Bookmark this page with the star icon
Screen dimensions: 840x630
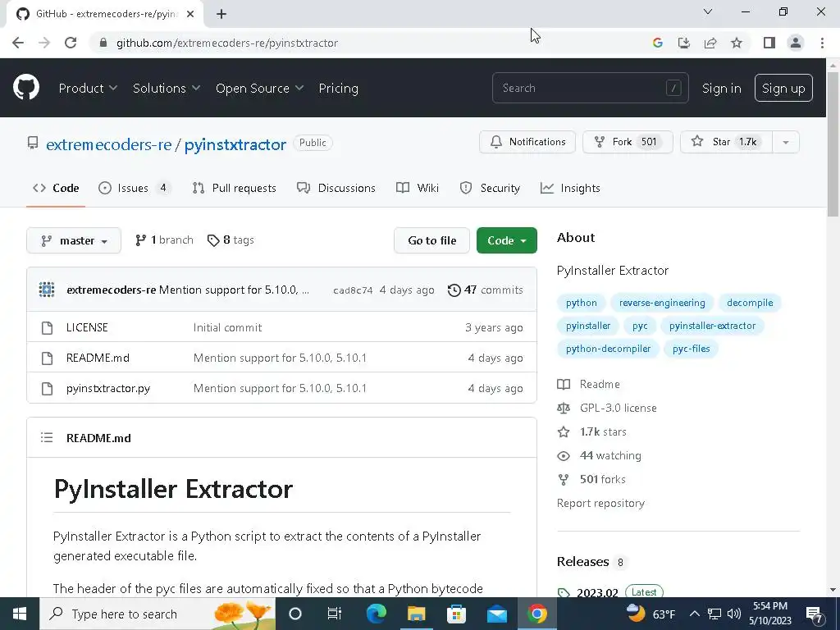737,43
